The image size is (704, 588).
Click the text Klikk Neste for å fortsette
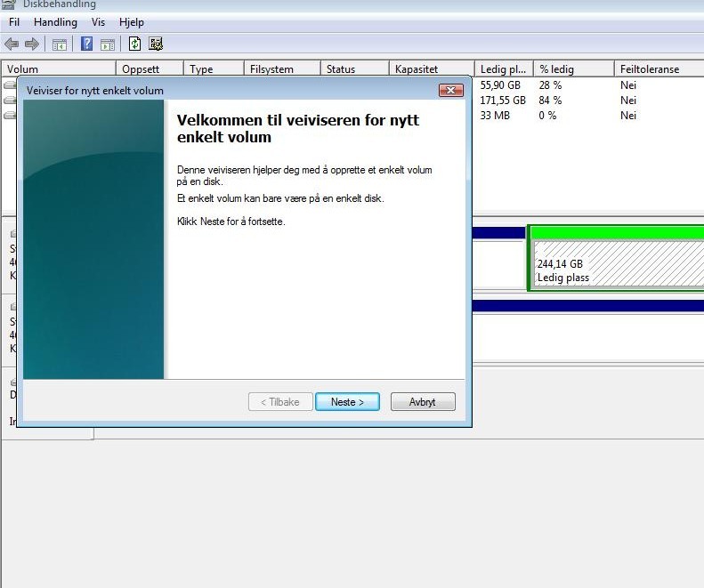(x=231, y=222)
